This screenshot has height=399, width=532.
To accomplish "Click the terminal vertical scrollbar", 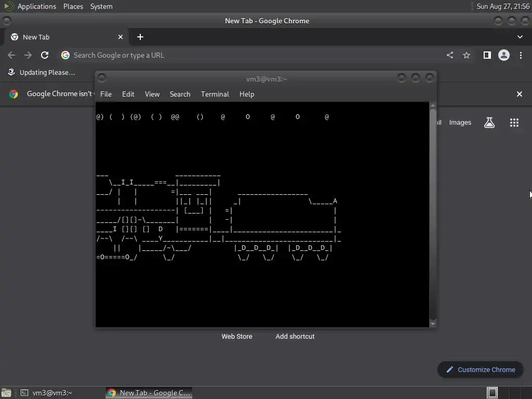I will point(433,214).
